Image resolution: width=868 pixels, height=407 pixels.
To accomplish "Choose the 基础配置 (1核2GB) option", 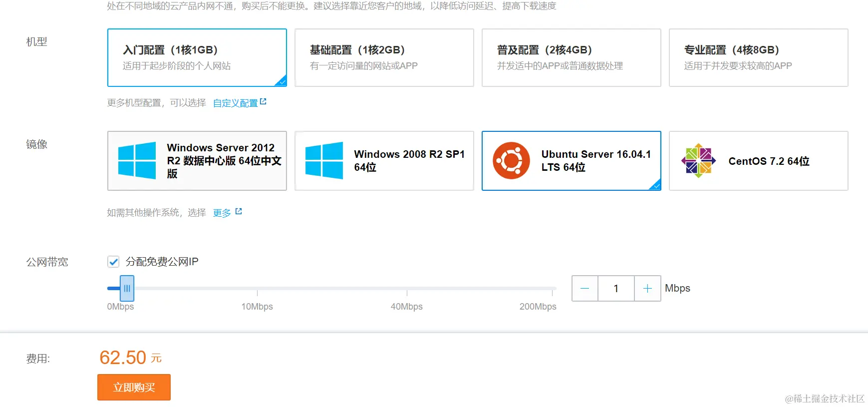I will tap(384, 57).
